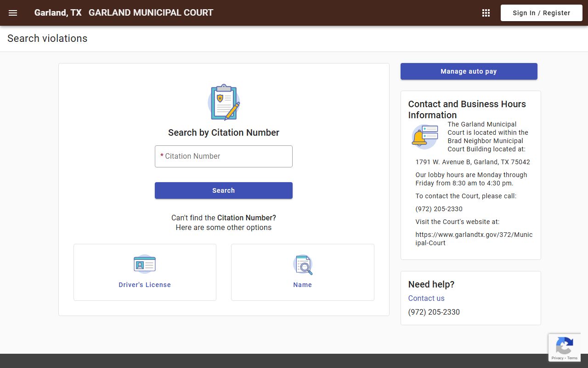Click the court phone number in contact info
The width and height of the screenshot is (588, 368).
(x=439, y=209)
